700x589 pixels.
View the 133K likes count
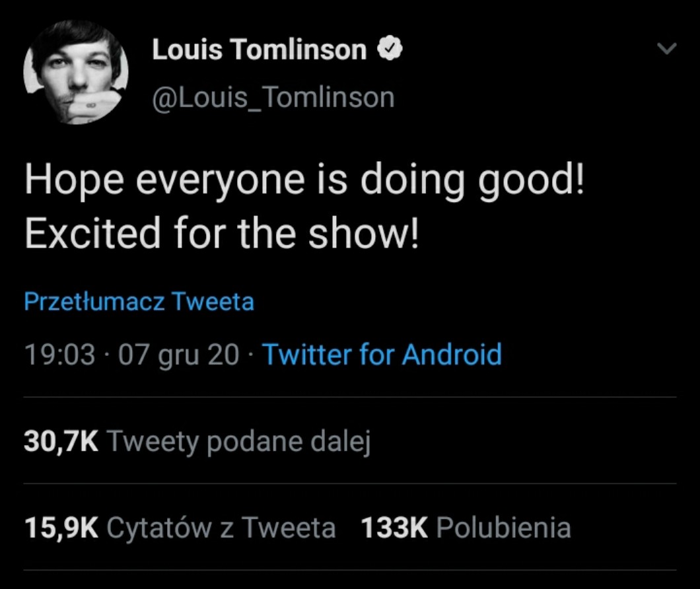394,528
